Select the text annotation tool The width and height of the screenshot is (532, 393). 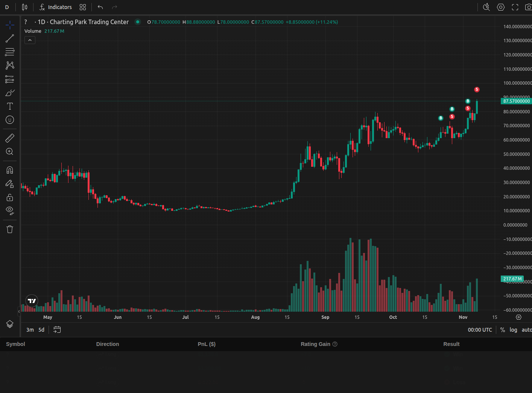[x=10, y=106]
